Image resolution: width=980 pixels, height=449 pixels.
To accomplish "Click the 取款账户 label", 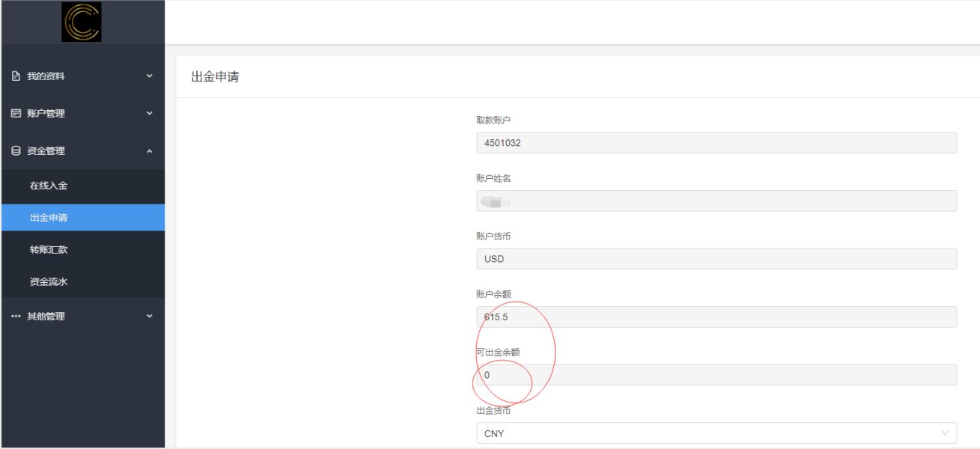I will (x=493, y=120).
